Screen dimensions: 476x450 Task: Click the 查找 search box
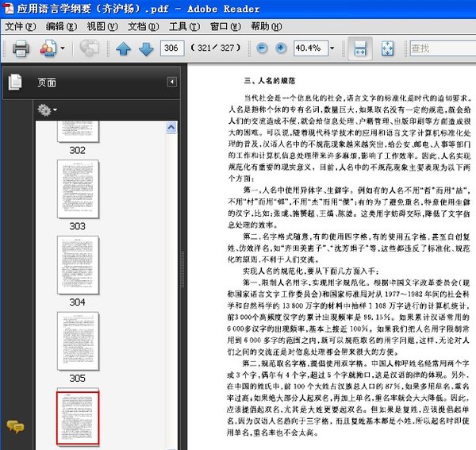coord(440,49)
